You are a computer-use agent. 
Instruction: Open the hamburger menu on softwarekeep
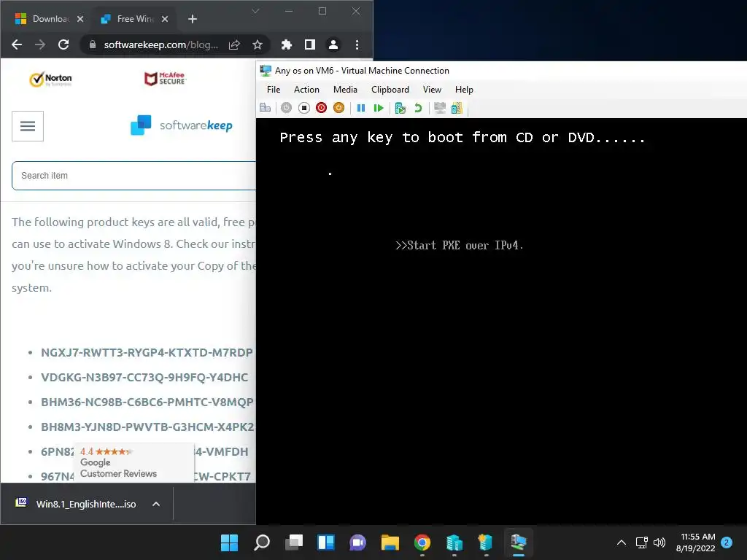pos(28,126)
